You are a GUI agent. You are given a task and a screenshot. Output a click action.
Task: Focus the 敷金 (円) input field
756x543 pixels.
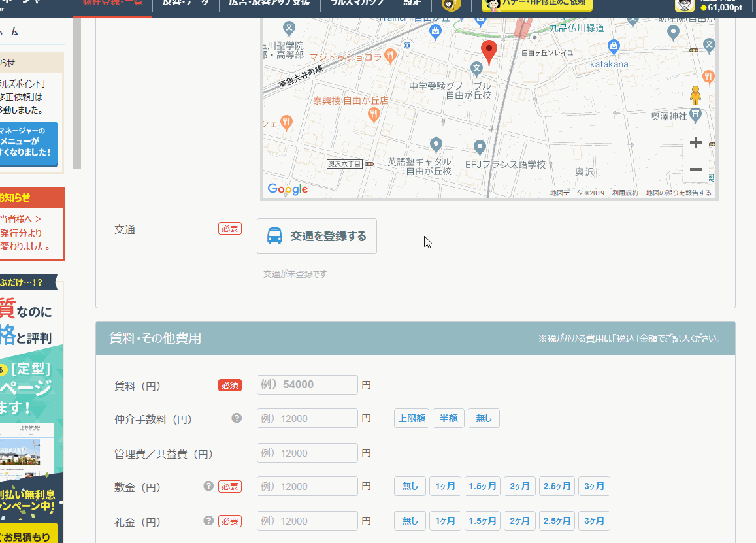coord(307,487)
